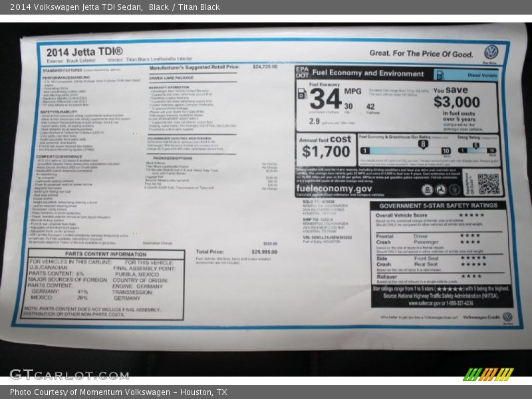The image size is (532, 399).
Task: Click the Government 5-Star Safety Ratings header
Action: pos(439,206)
